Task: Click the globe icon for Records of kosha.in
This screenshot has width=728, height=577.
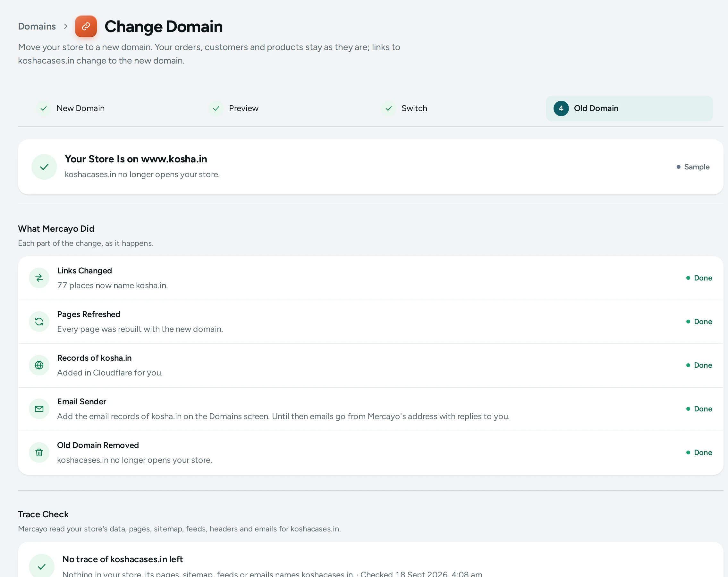Action: coord(39,365)
